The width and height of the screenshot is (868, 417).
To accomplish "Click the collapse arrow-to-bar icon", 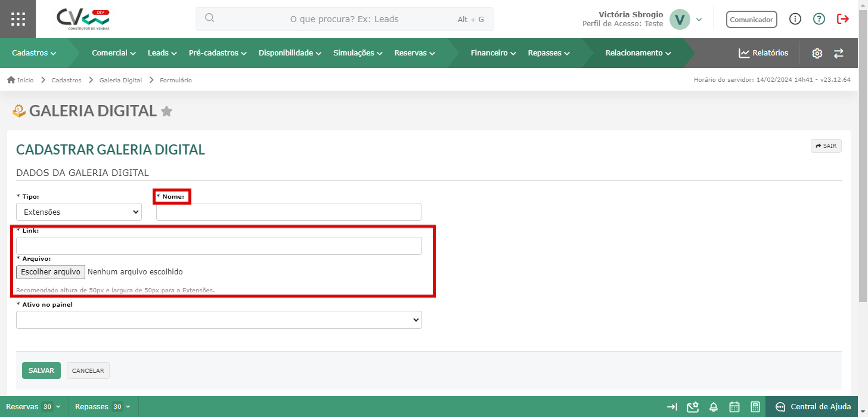I will coord(672,407).
